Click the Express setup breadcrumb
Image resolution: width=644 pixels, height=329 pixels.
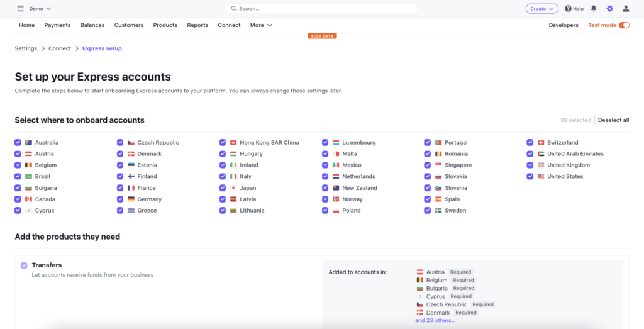point(102,48)
